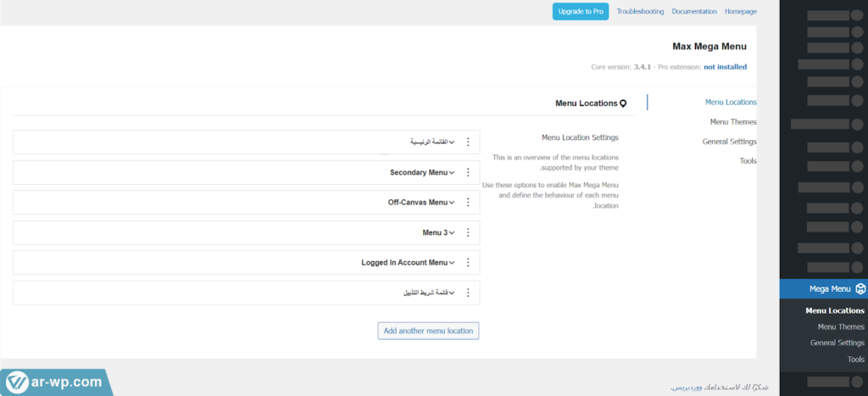868x396 pixels.
Task: Expand the Off-Canvas Menu chevron
Action: click(452, 203)
